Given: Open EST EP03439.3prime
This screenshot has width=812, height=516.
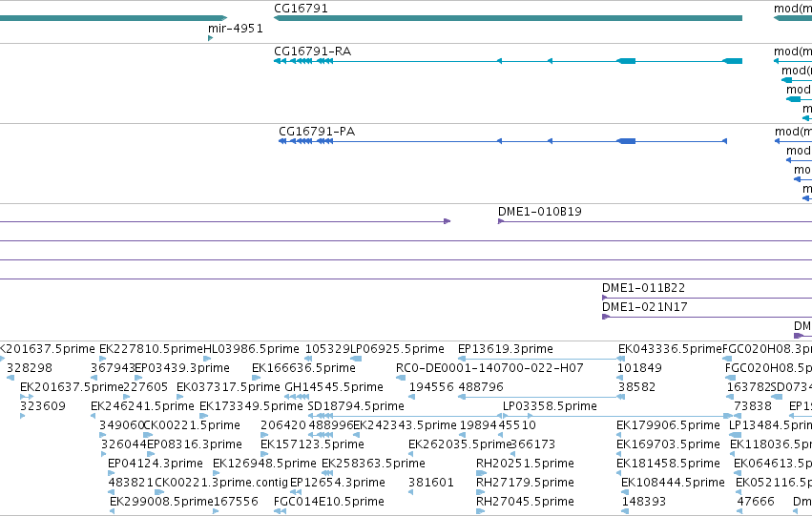Looking at the screenshot, I should coord(182,368).
